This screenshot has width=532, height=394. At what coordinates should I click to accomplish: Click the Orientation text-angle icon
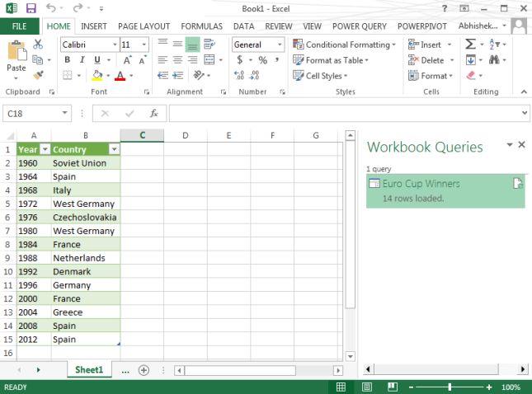199,75
